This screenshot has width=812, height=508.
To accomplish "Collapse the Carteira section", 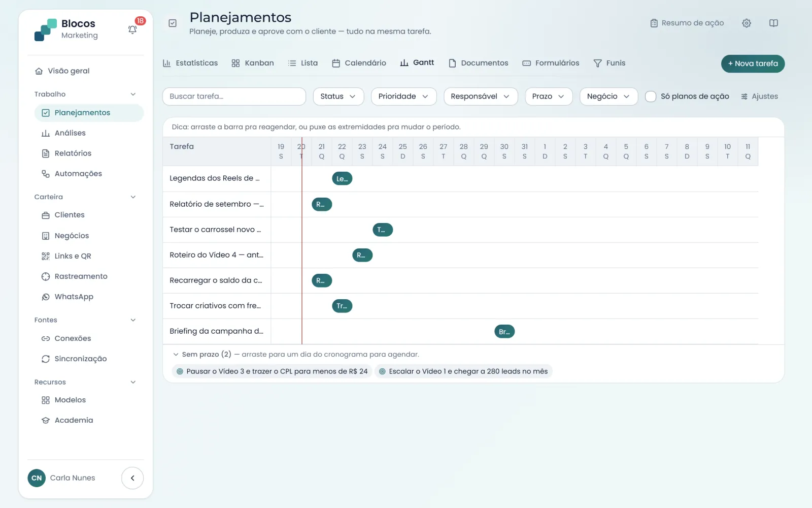I will (x=133, y=197).
